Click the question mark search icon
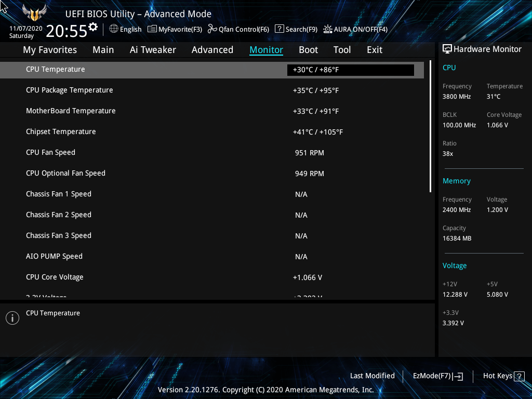Viewport: 532px width, 399px height. tap(279, 29)
